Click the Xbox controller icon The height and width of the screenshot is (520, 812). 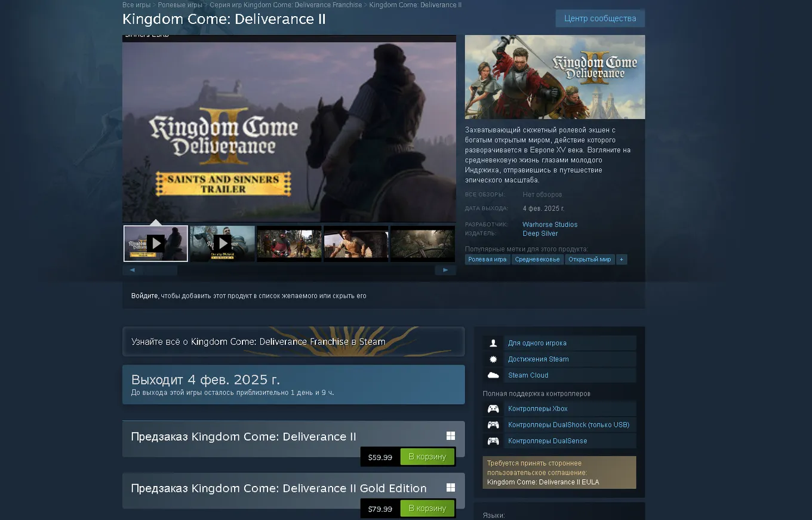tap(493, 409)
